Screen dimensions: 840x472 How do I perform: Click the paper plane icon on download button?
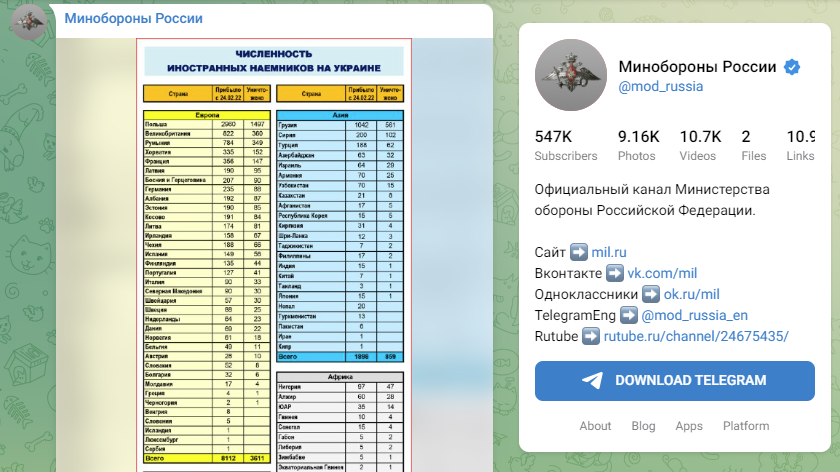point(593,380)
